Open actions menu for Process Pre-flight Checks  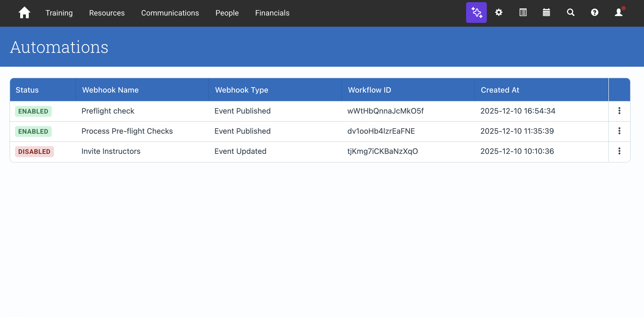(x=619, y=131)
